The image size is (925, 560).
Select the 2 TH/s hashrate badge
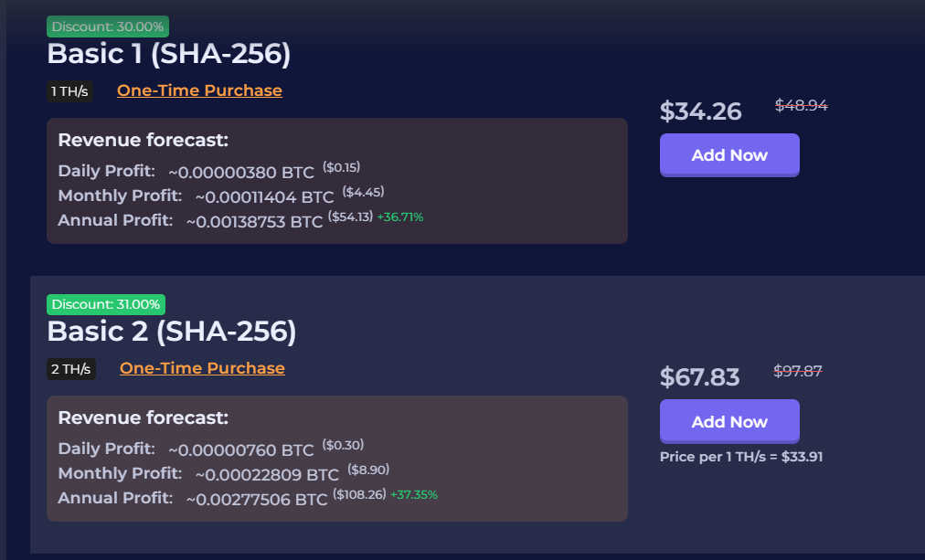click(x=71, y=369)
